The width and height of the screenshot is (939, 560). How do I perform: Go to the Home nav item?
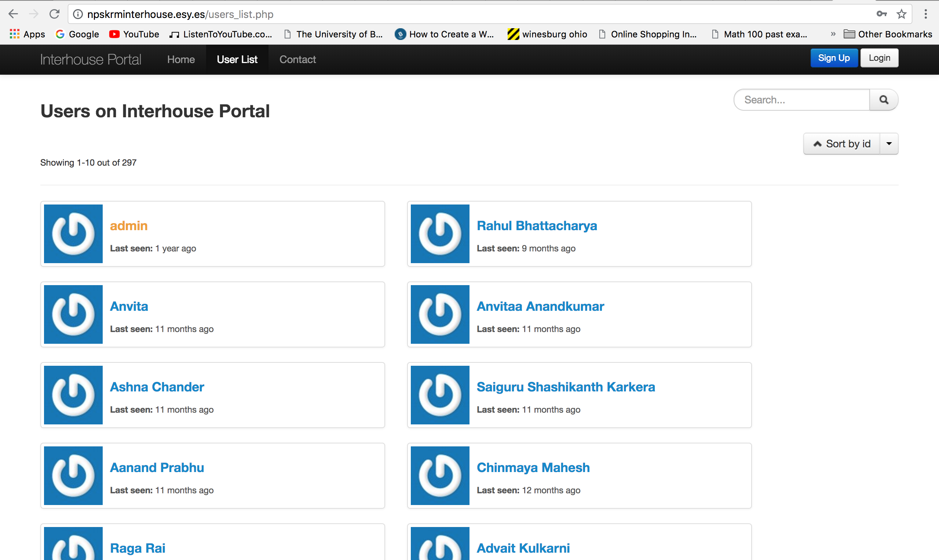tap(181, 59)
